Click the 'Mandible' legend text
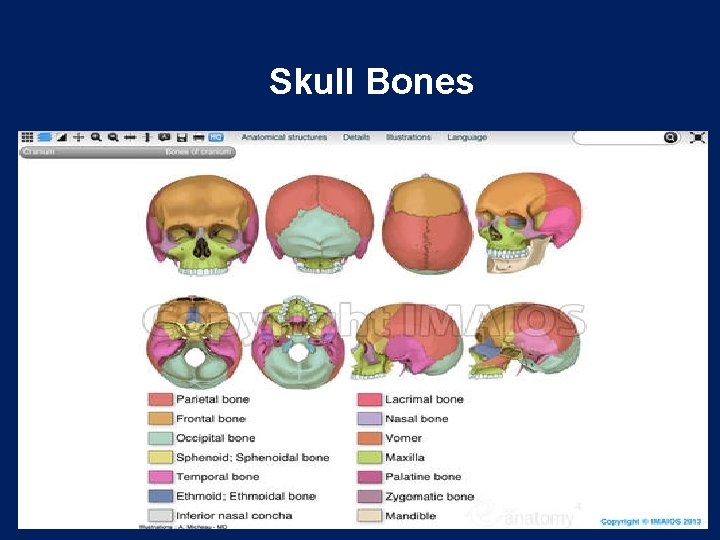Viewport: 720px width, 540px height. 411,515
